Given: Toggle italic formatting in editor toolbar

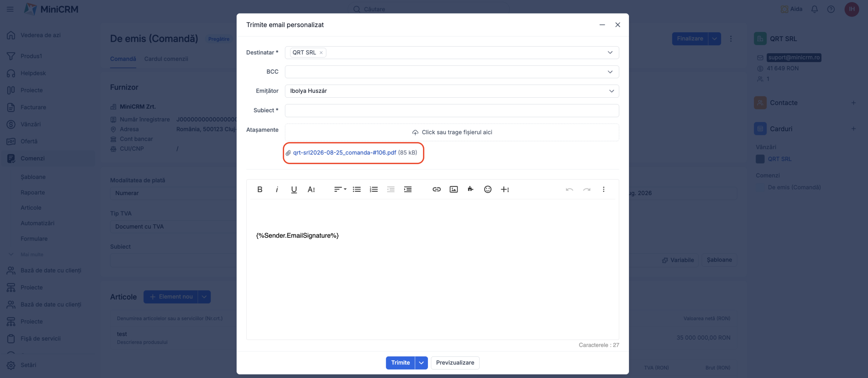Looking at the screenshot, I should [x=277, y=189].
